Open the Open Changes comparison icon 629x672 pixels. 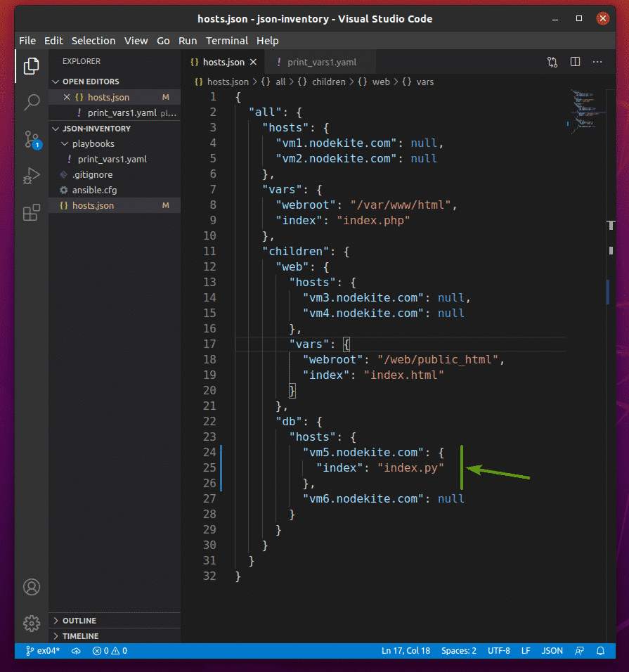tap(552, 62)
